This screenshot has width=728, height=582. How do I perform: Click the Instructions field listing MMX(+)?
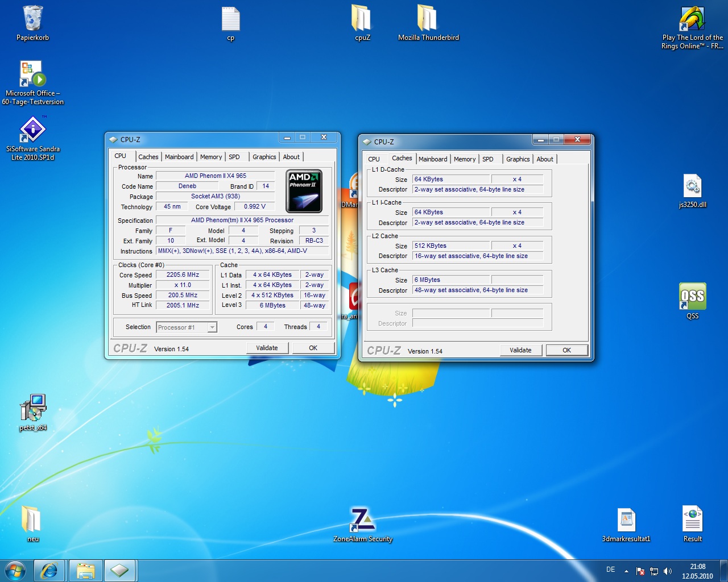[242, 251]
